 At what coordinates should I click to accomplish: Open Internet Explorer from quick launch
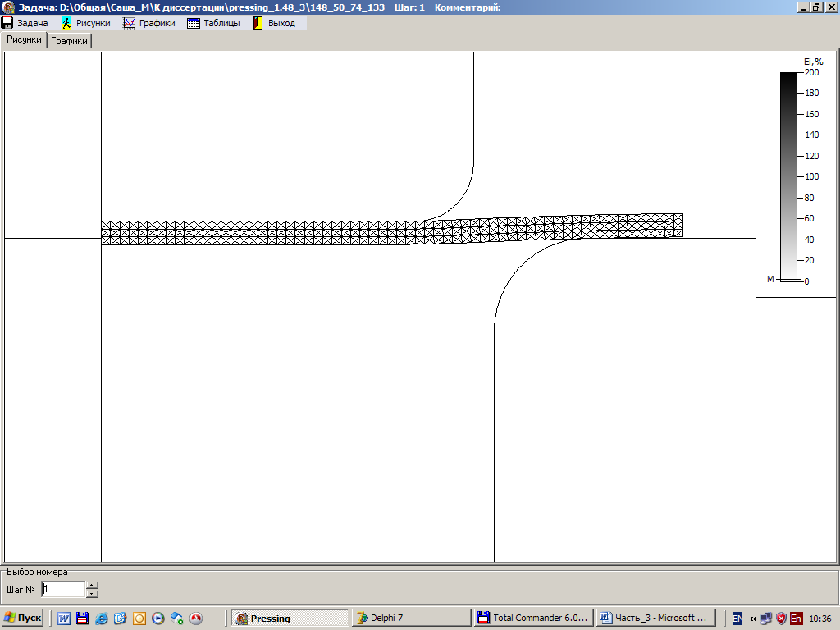[x=102, y=619]
